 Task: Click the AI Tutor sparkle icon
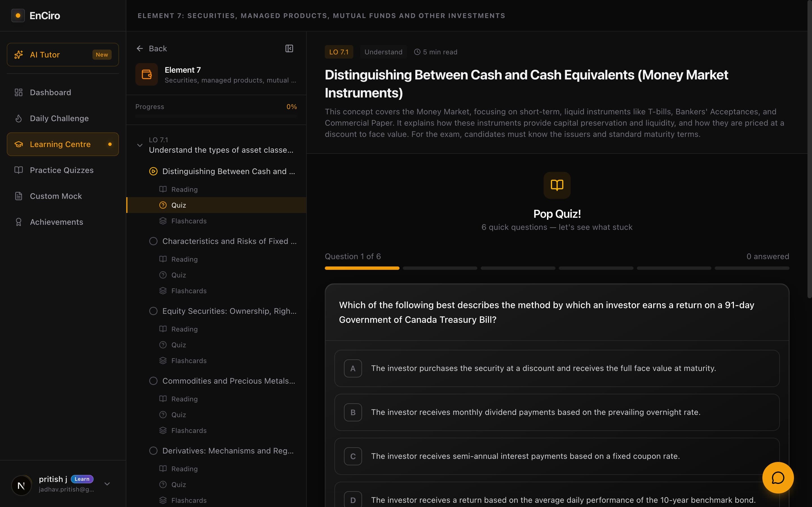pyautogui.click(x=19, y=55)
